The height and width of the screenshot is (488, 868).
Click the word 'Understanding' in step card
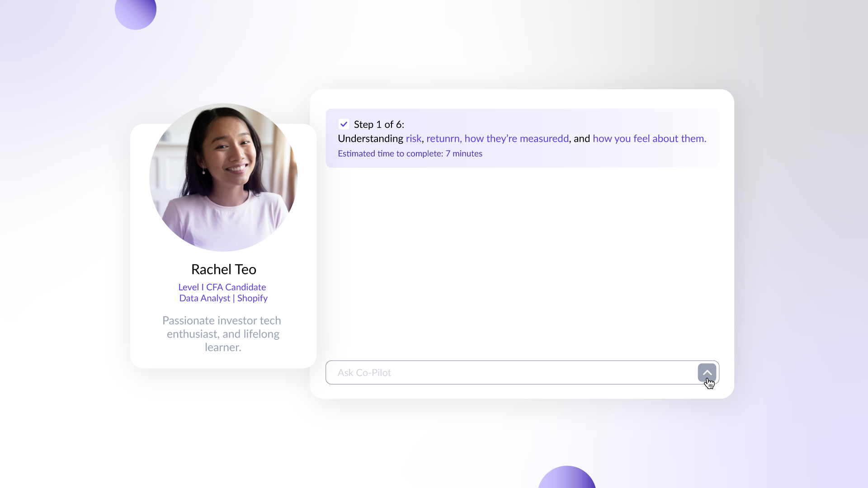[x=370, y=139]
